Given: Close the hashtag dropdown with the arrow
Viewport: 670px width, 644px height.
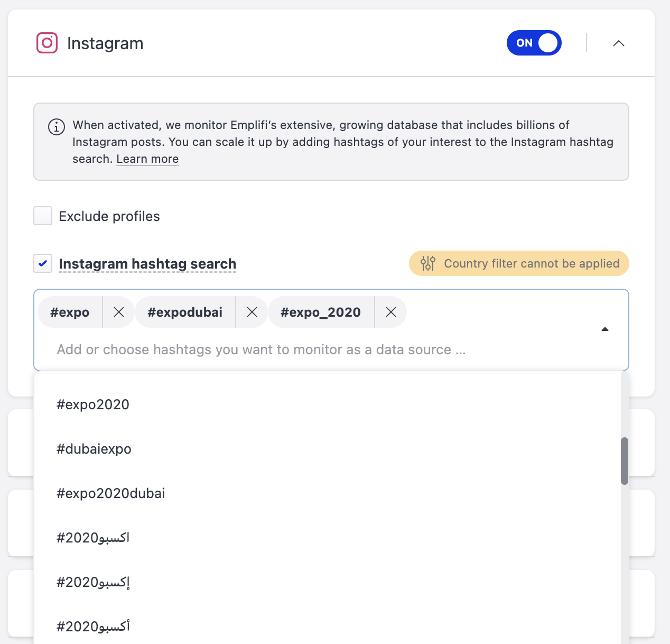Looking at the screenshot, I should (605, 329).
